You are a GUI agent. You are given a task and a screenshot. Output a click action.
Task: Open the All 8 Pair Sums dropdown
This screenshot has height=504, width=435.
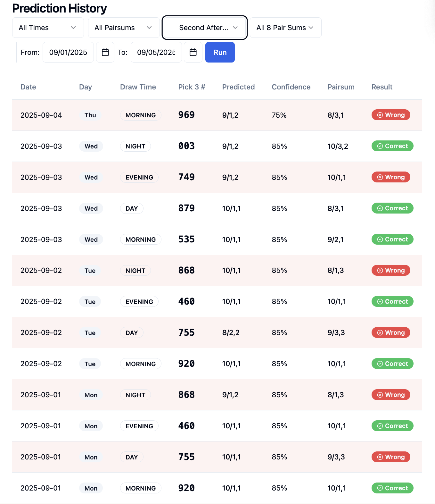(285, 28)
